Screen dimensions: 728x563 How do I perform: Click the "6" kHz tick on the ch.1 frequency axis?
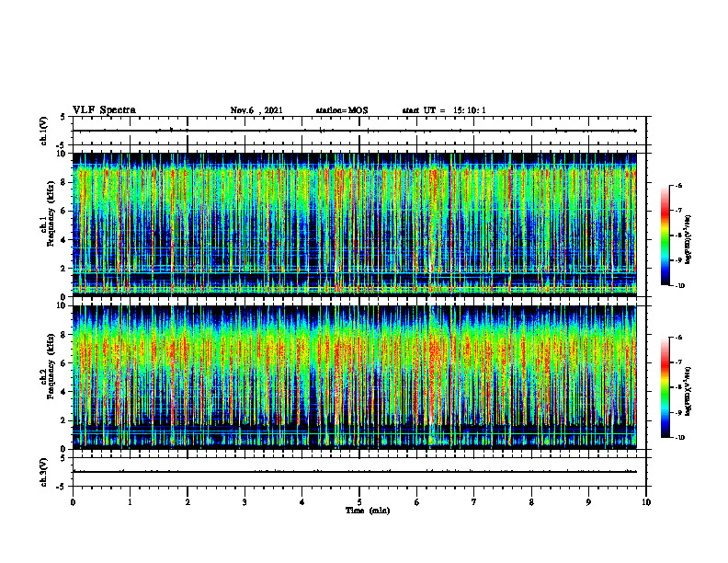[63, 212]
